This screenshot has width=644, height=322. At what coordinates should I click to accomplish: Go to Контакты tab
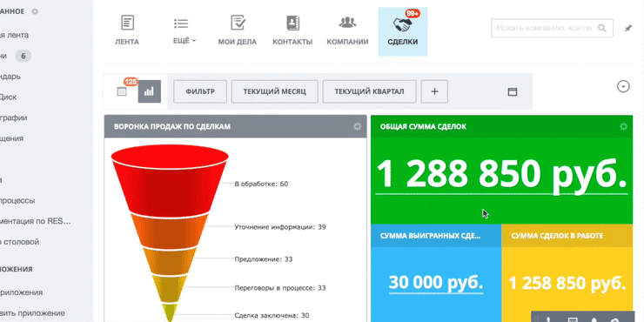[x=292, y=30]
